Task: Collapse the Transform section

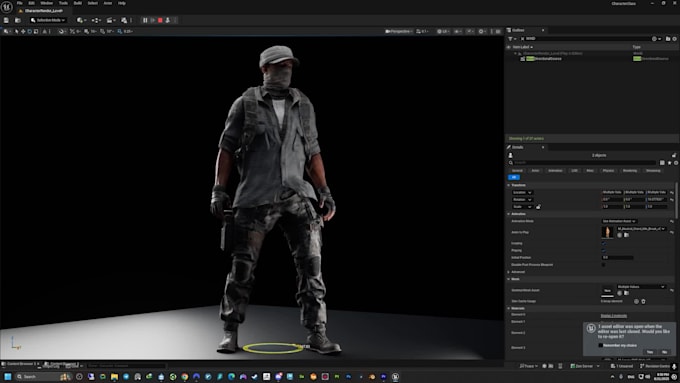Action: pos(509,185)
